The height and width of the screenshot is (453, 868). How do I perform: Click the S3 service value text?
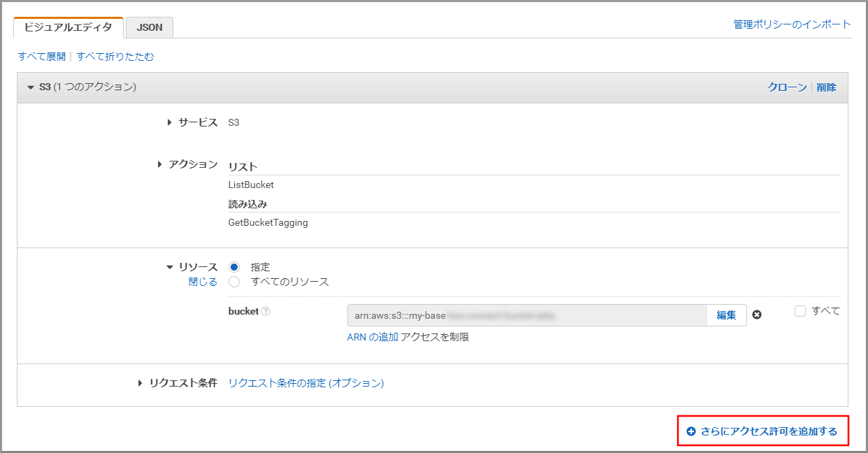(x=234, y=122)
